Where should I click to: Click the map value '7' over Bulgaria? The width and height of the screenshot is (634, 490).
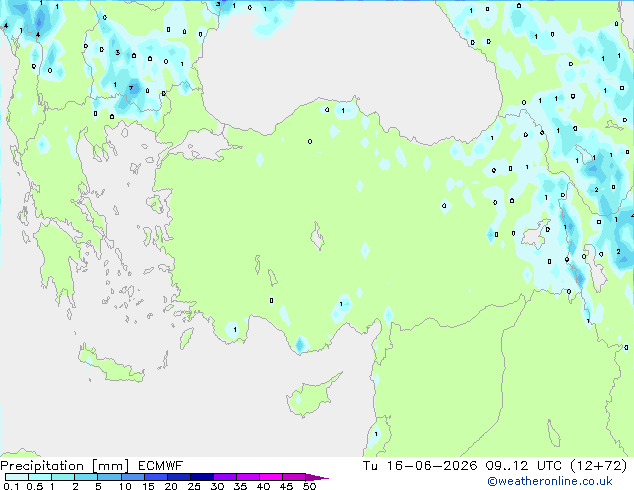(131, 88)
